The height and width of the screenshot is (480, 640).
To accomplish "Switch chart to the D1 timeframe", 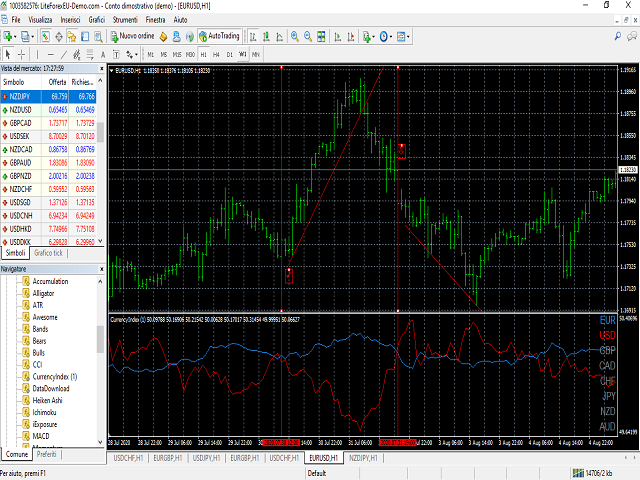I will 228,53.
